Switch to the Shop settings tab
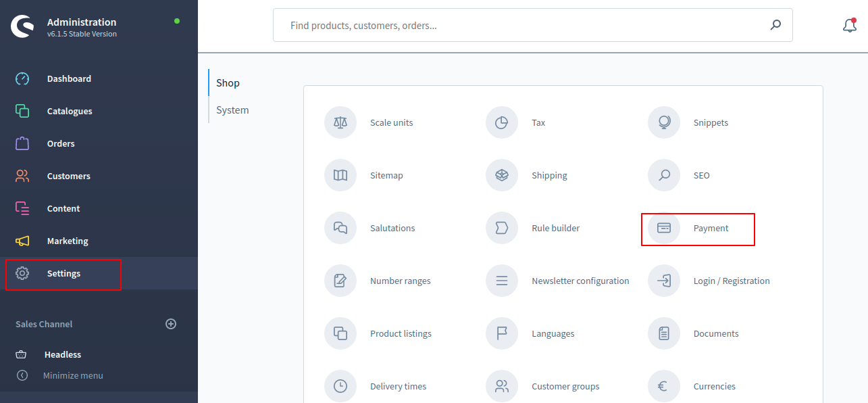868x403 pixels. coord(228,82)
